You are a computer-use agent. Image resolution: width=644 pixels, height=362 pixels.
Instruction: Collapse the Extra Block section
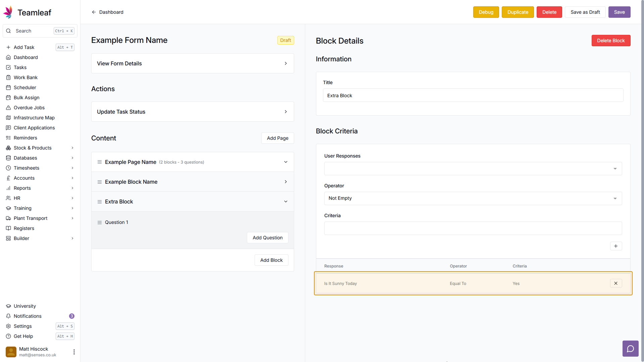[x=285, y=202]
